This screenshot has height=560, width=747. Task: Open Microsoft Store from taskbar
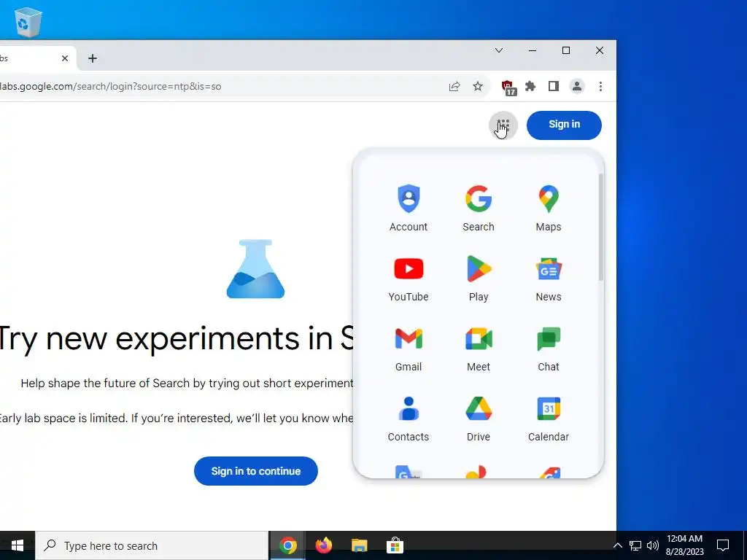coord(395,545)
